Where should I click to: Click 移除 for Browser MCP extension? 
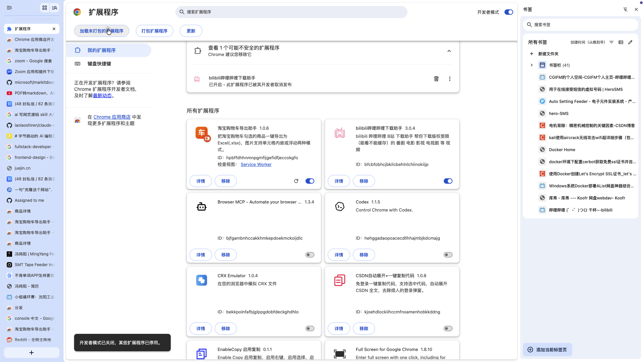point(226,255)
